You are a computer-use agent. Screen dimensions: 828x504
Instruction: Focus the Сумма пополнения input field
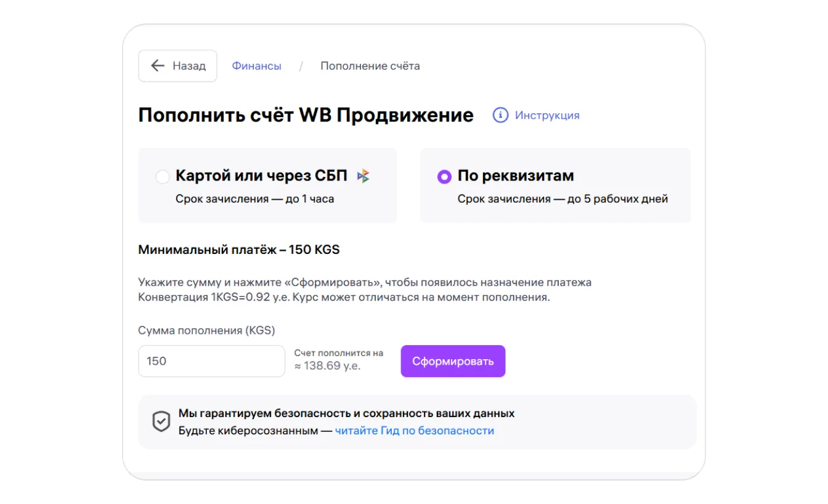click(x=211, y=361)
